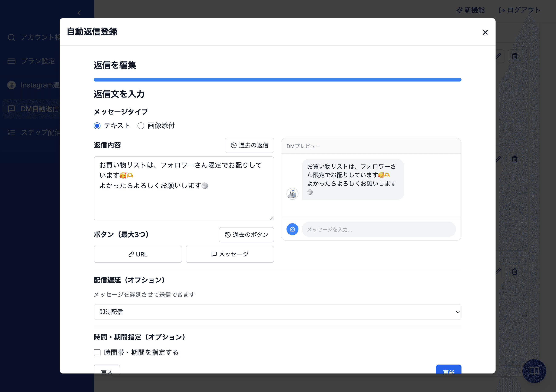The height and width of the screenshot is (392, 556).
Task: Click the DM自動返信 chat bubble icon
Action: pos(11,109)
